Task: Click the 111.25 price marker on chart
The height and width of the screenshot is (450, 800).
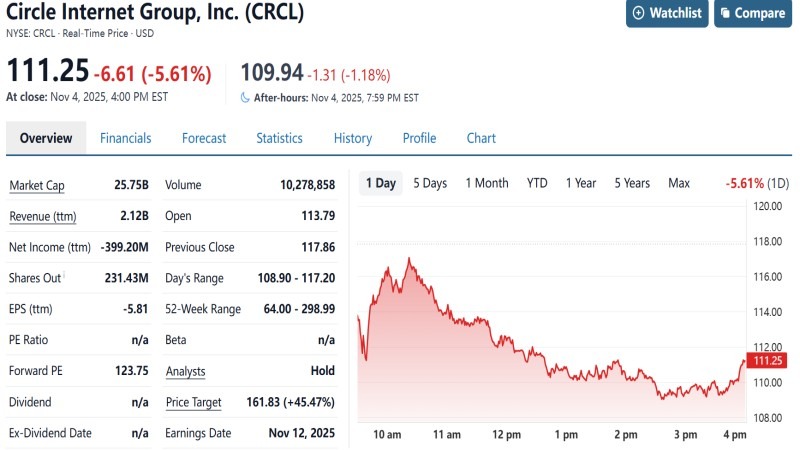Action: 765,360
